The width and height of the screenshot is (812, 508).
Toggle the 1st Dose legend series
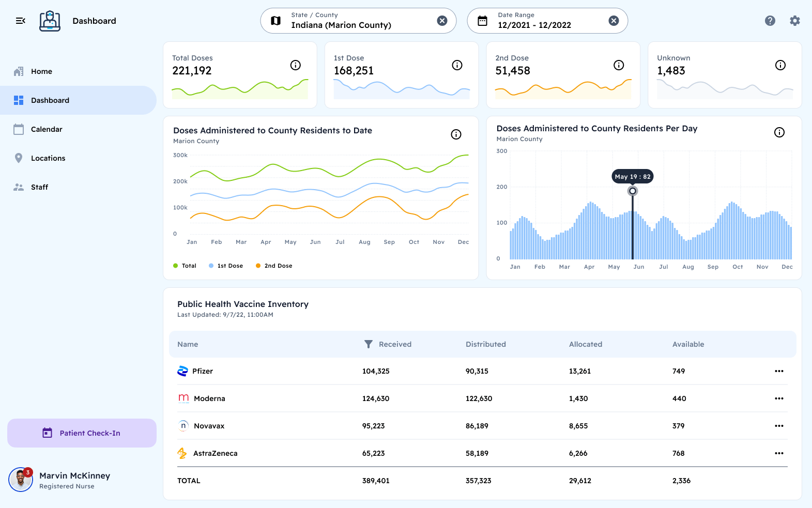(x=225, y=266)
